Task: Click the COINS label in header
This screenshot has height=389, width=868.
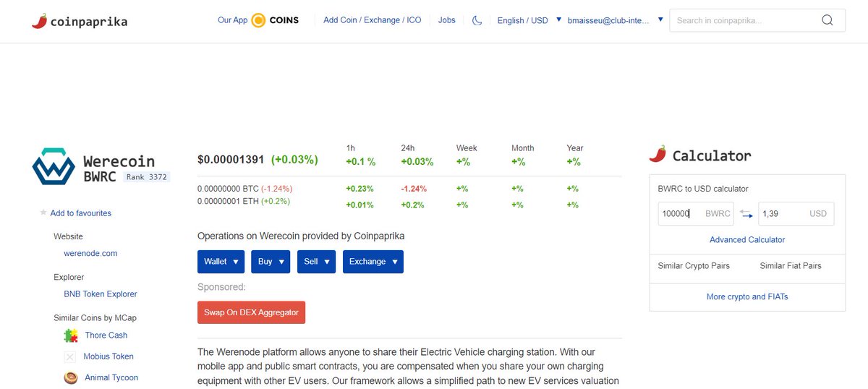Action: click(284, 20)
